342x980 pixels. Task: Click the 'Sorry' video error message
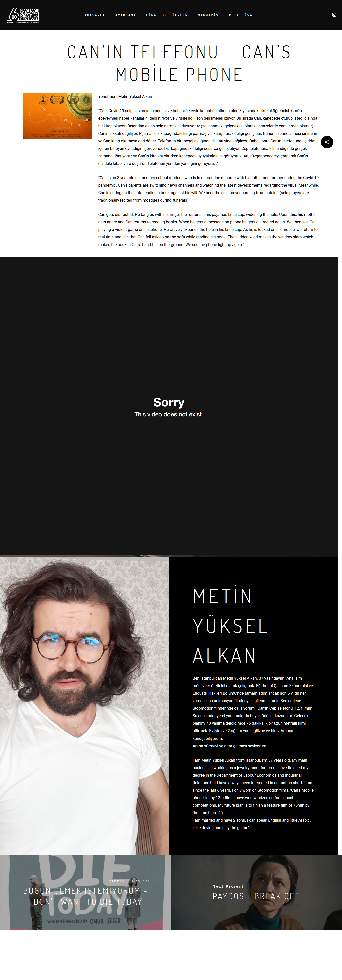coord(168,402)
